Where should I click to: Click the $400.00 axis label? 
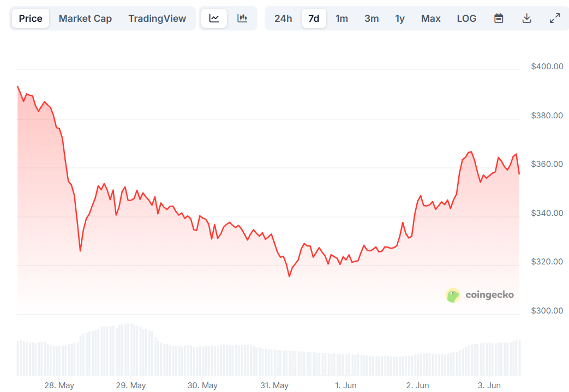coord(547,67)
